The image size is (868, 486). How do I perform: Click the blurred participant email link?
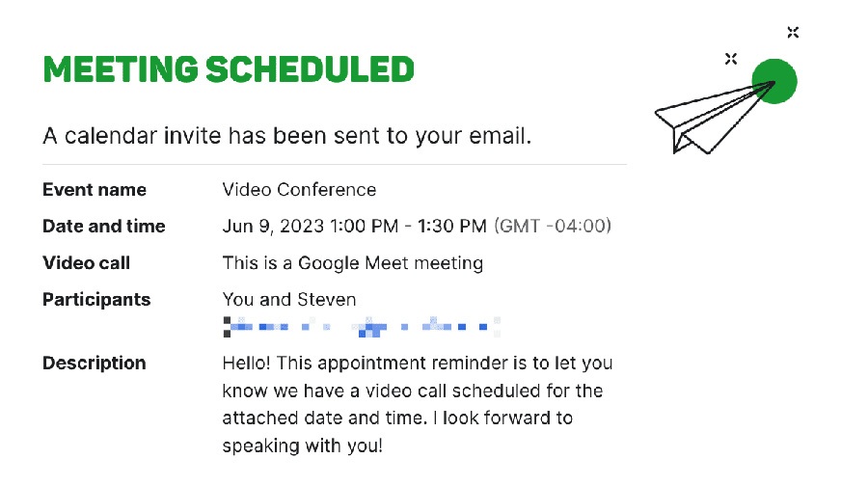point(362,327)
